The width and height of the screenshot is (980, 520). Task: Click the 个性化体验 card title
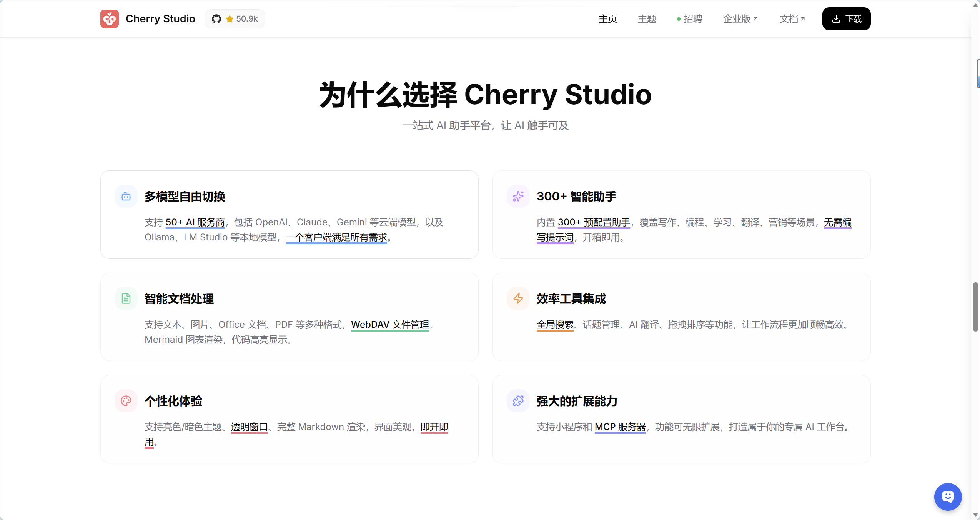click(173, 401)
